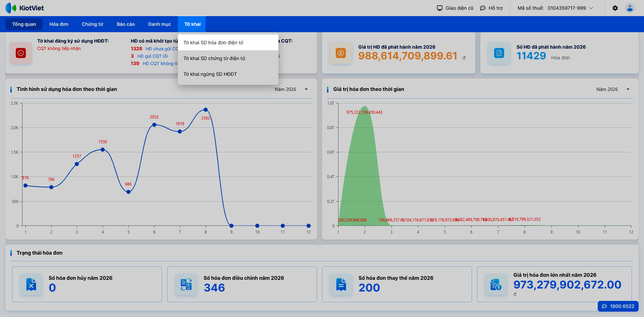Viewport: 644px width, 317px height.
Task: Click the blue issued invoices document icon
Action: pyautogui.click(x=499, y=53)
